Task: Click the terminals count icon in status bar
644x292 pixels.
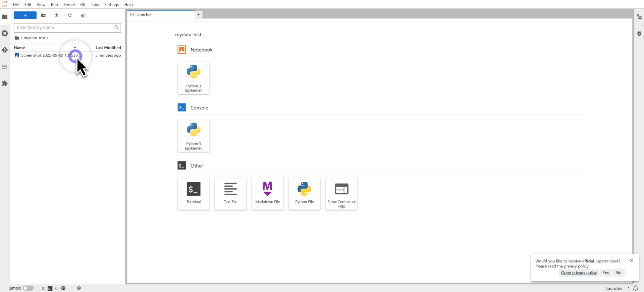Action: (50, 288)
